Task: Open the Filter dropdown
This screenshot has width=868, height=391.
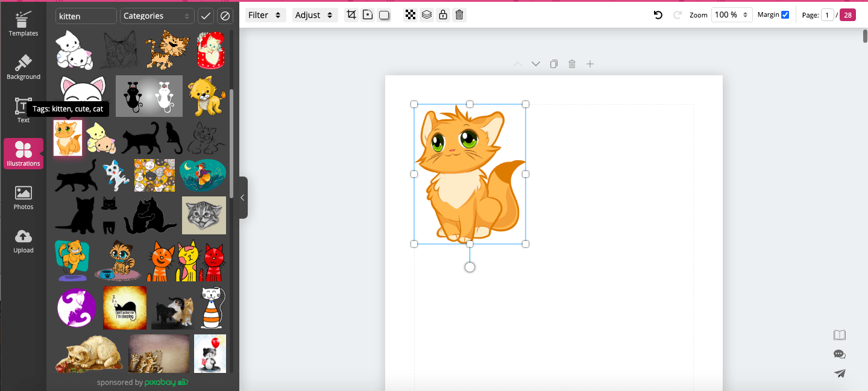Action: pyautogui.click(x=265, y=14)
